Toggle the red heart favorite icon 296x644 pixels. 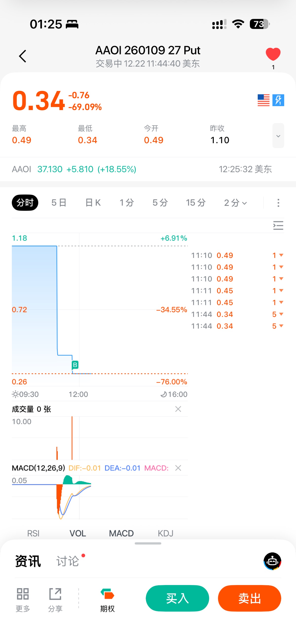(x=273, y=54)
